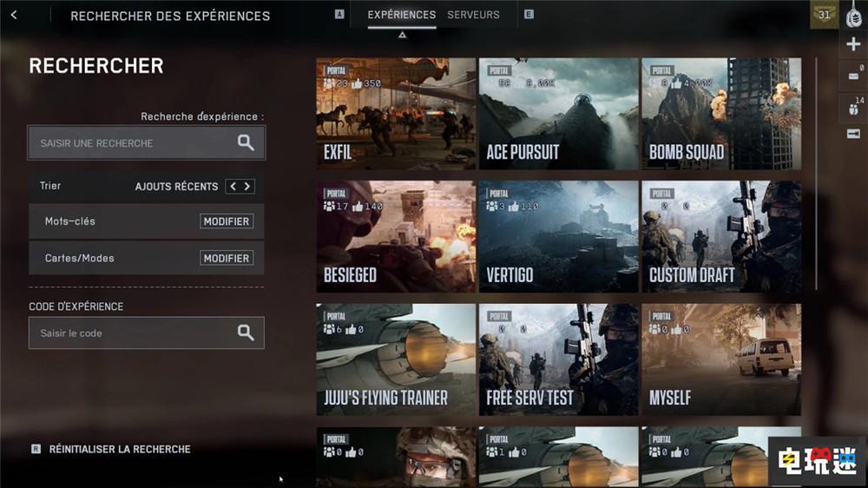The image size is (868, 488).
Task: Open the notifications icon showing 0
Action: pos(853,76)
